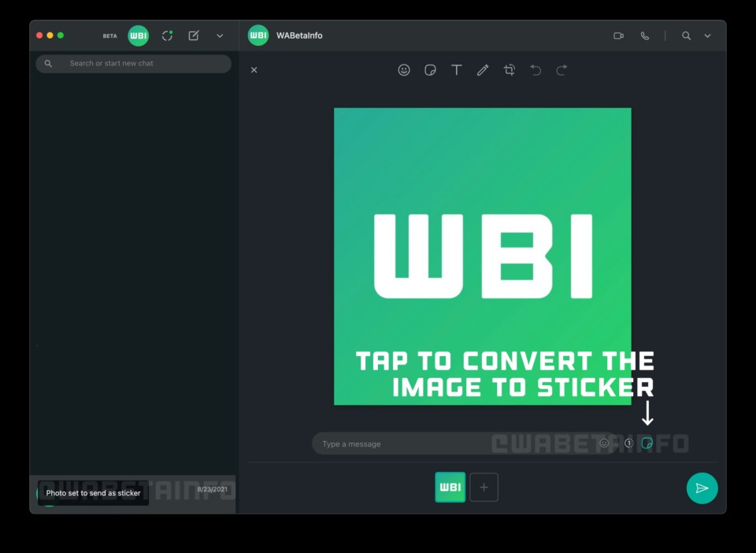Screen dimensions: 756x553
Task: Add text using the Text tool
Action: 457,70
